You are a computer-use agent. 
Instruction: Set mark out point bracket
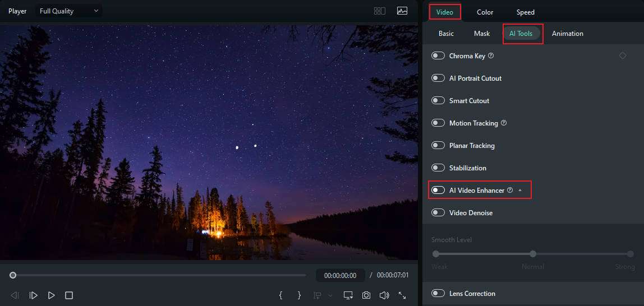[299, 295]
